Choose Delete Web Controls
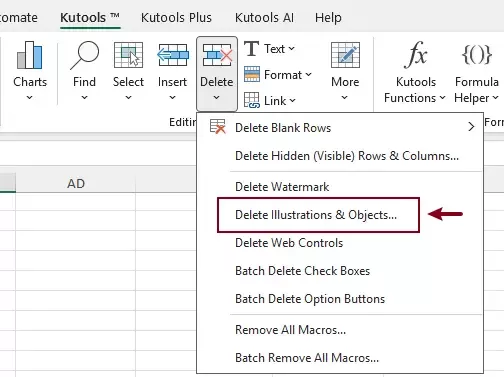The image size is (504, 377). click(340, 243)
